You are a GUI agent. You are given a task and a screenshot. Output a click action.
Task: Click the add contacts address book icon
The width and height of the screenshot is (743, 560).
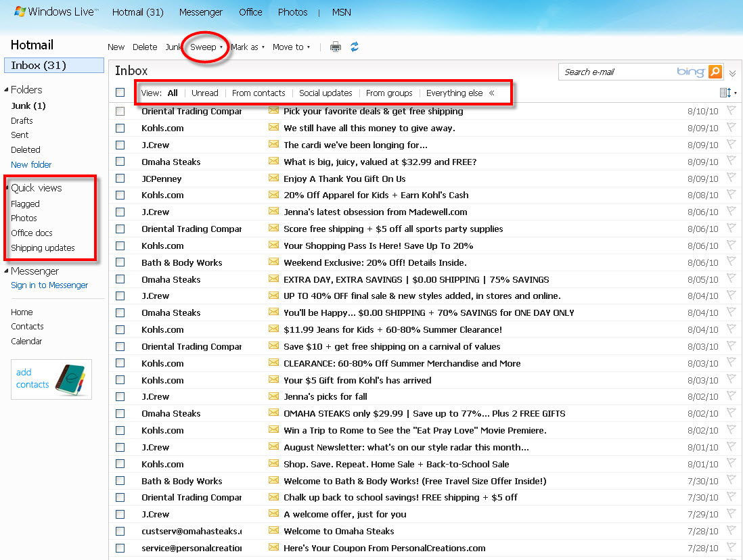(x=69, y=378)
